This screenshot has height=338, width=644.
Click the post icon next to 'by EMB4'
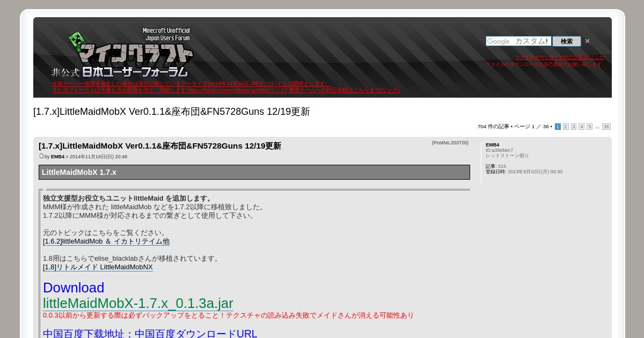click(41, 156)
